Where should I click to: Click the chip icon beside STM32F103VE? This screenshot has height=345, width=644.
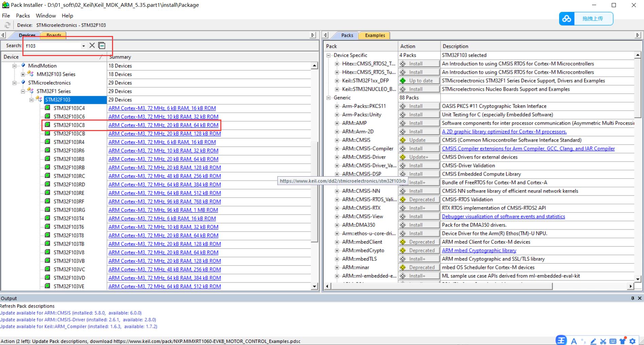pyautogui.click(x=48, y=286)
